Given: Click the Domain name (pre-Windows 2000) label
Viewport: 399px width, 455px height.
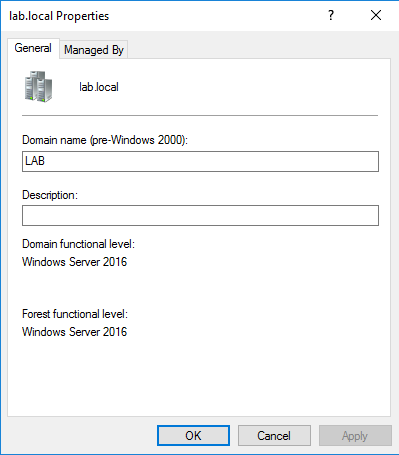Looking at the screenshot, I should coord(105,140).
